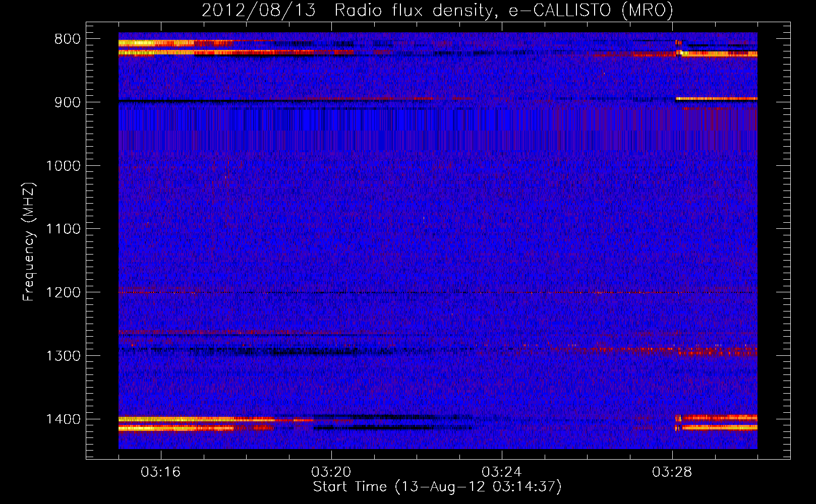Screen dimensions: 816x504
Task: Click the 'Frequency (MHZ)' y-axis title
Action: (29, 242)
